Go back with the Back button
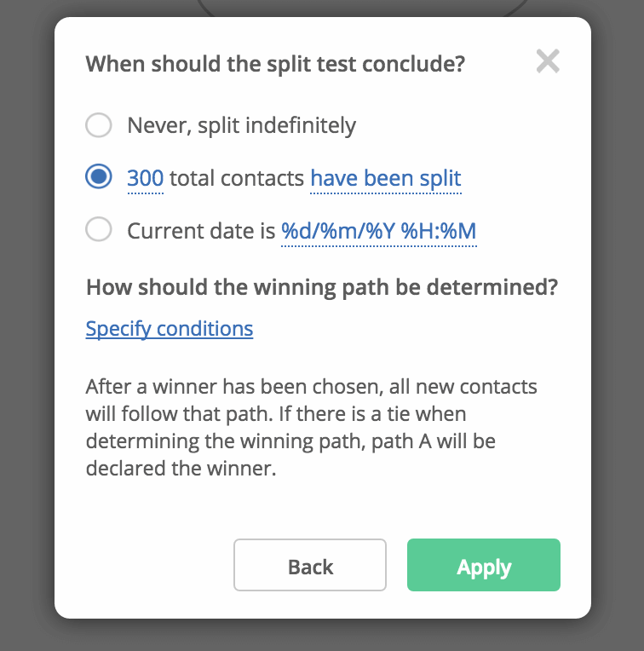Image resolution: width=644 pixels, height=651 pixels. tap(310, 565)
